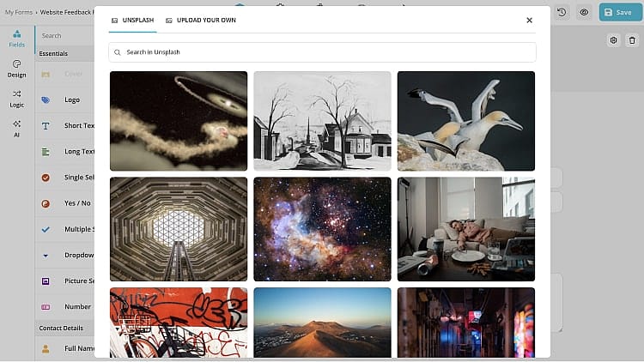
Task: Click the fields Search box
Action: point(66,36)
